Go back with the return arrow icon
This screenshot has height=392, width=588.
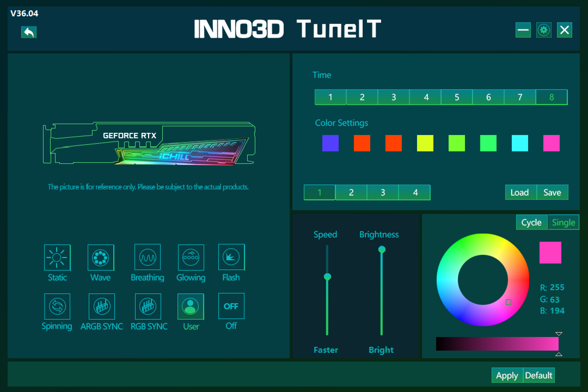(29, 32)
